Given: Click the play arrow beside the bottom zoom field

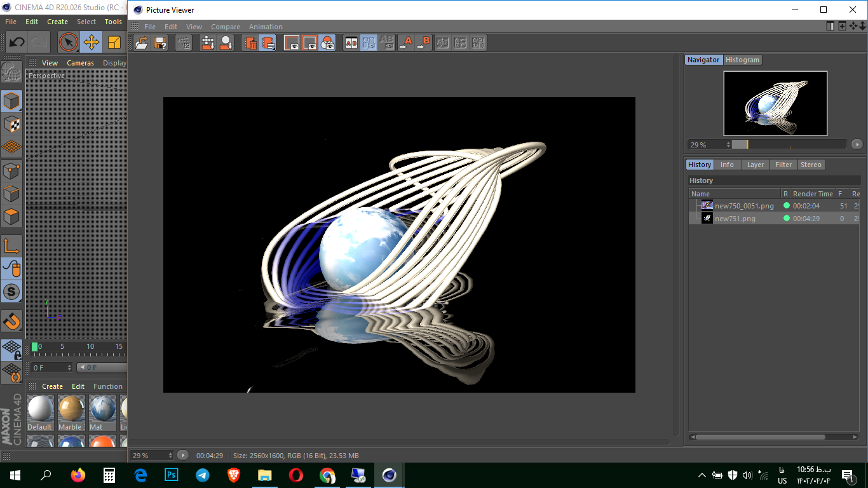Looking at the screenshot, I should pos(183,455).
